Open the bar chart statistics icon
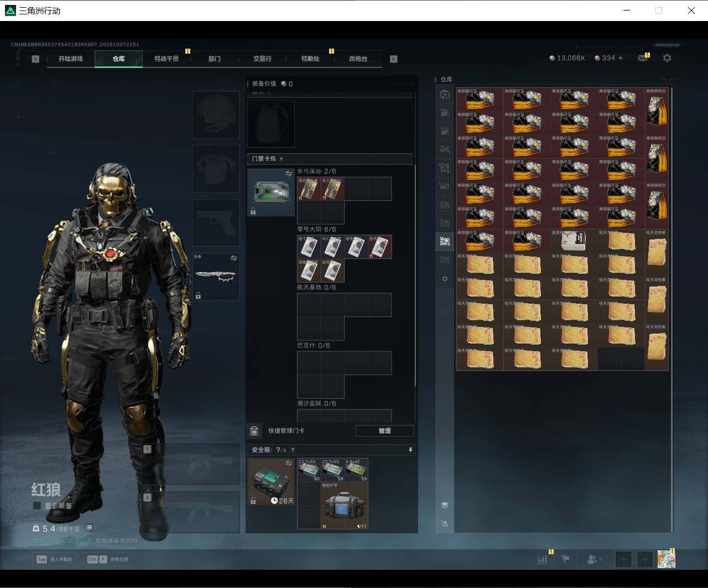This screenshot has width=708, height=588. [542, 559]
